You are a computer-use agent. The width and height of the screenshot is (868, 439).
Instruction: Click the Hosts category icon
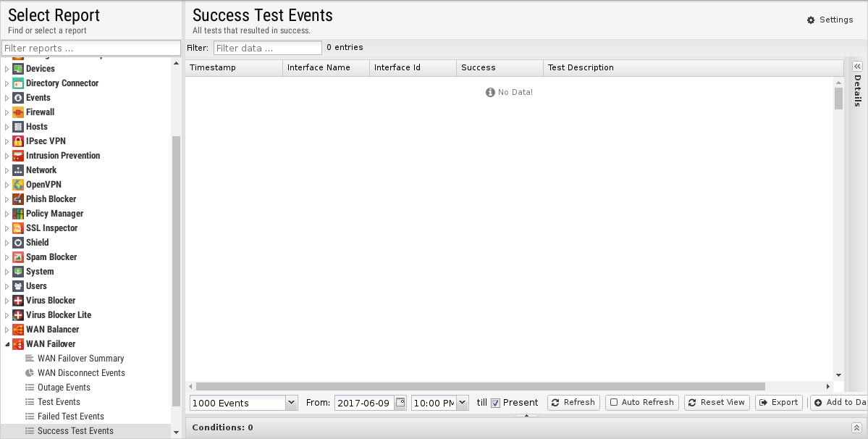click(17, 127)
